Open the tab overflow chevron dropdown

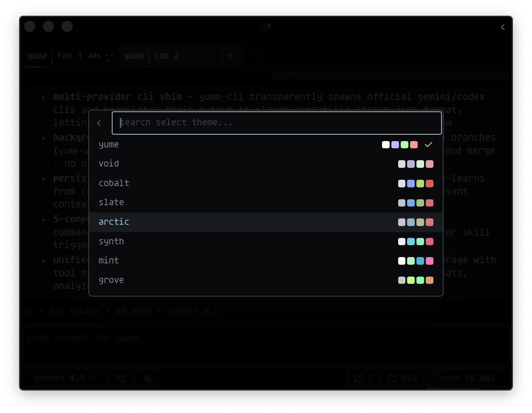point(256,56)
